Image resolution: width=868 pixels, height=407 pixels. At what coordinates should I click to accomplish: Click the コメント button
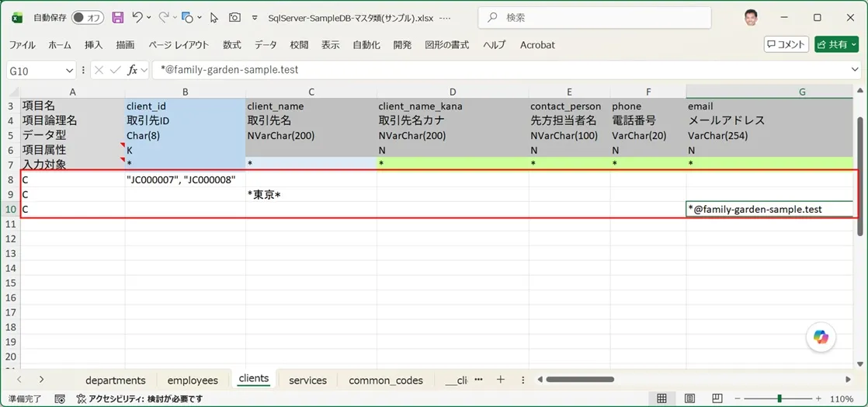tap(786, 45)
